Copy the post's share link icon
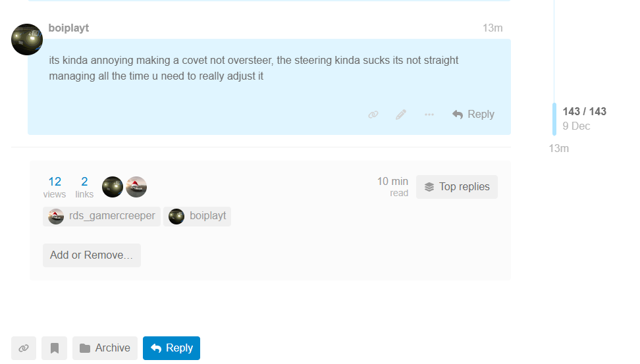This screenshot has height=364, width=640. point(373,115)
